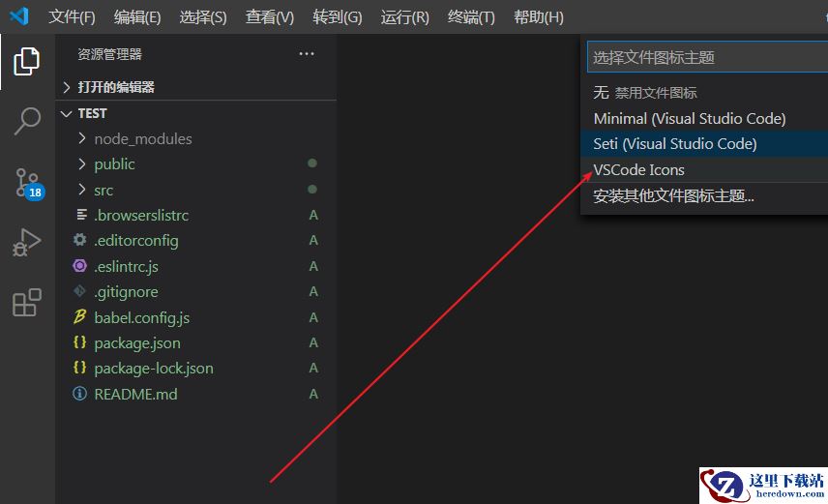The image size is (828, 504).
Task: Open the 终端(T) menu
Action: tap(471, 16)
